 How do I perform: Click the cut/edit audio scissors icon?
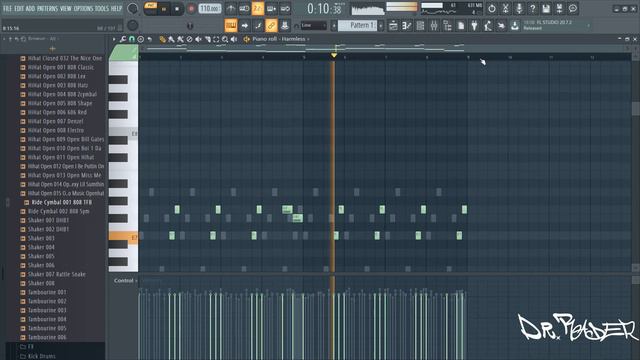tap(505, 8)
